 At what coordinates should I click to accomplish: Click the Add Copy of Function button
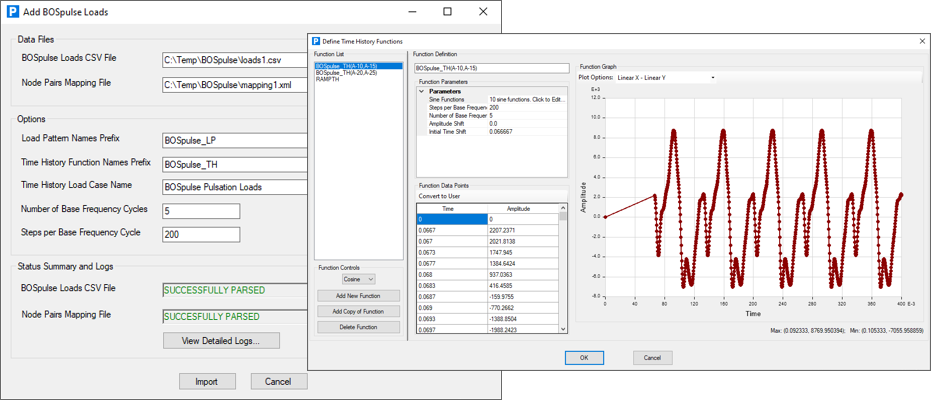point(359,311)
